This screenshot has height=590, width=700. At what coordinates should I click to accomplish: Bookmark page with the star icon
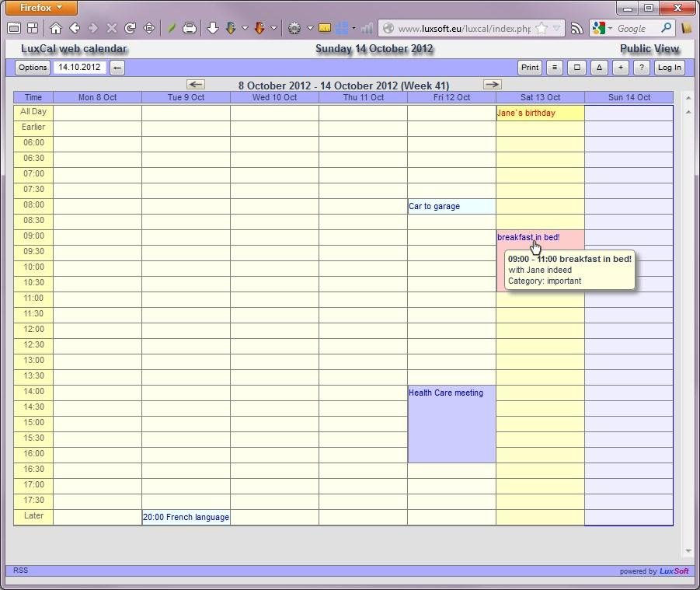click(x=542, y=28)
